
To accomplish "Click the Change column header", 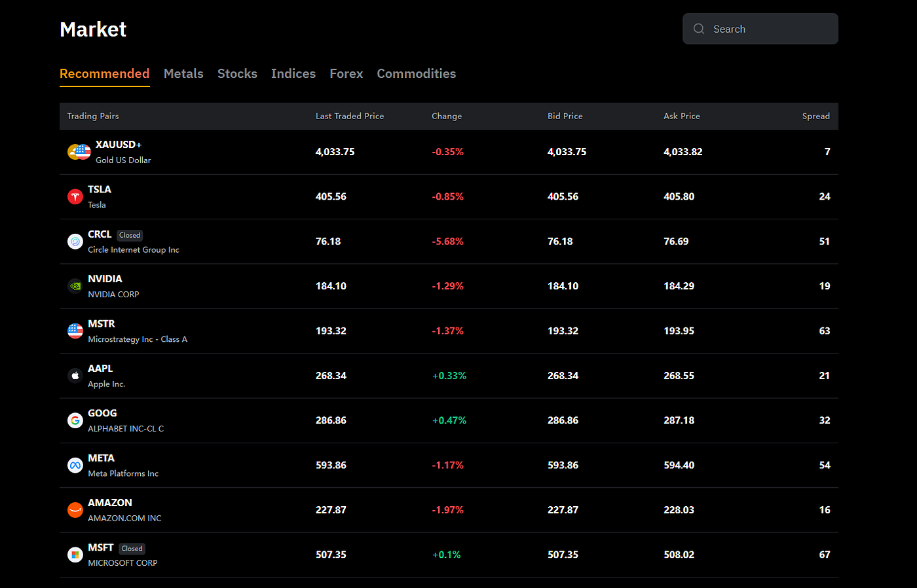I will click(x=447, y=116).
